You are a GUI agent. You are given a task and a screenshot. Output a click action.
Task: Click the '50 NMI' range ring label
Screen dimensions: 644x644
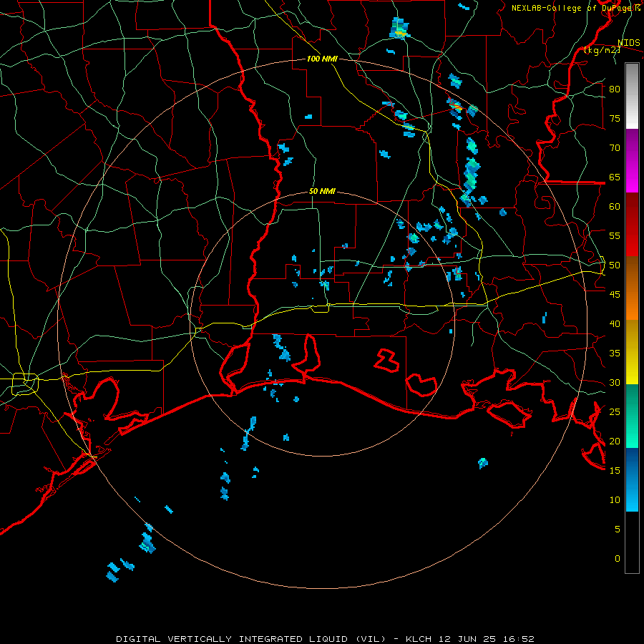(x=322, y=191)
